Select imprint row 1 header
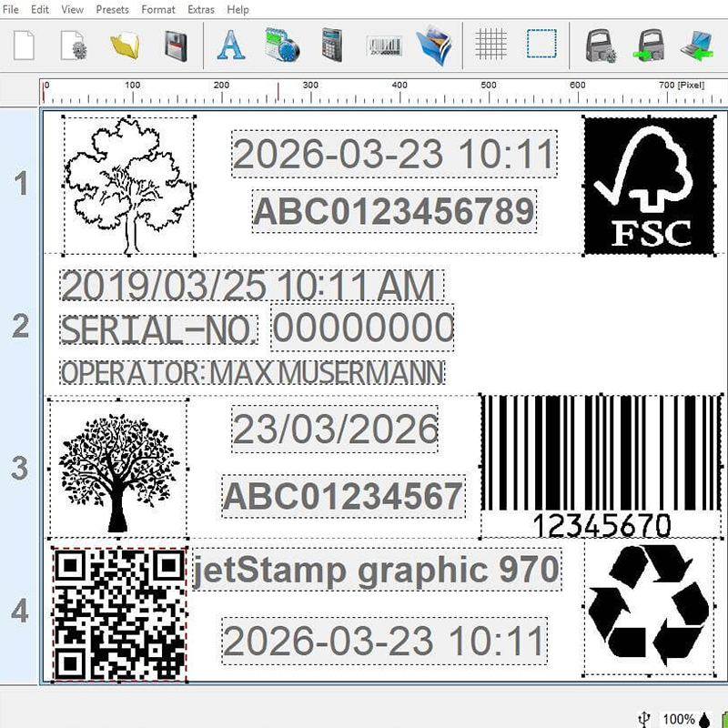Viewport: 728px width, 728px height. [20, 183]
